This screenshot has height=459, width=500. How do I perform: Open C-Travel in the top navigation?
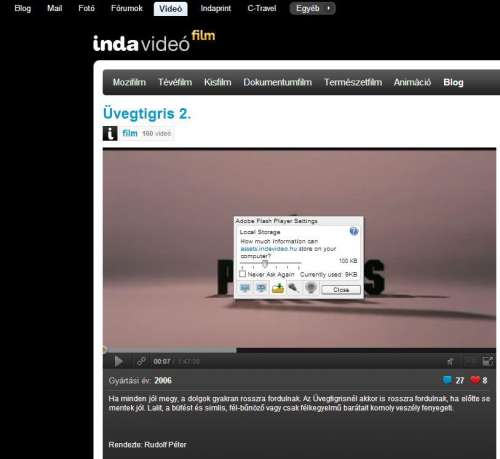pyautogui.click(x=262, y=8)
